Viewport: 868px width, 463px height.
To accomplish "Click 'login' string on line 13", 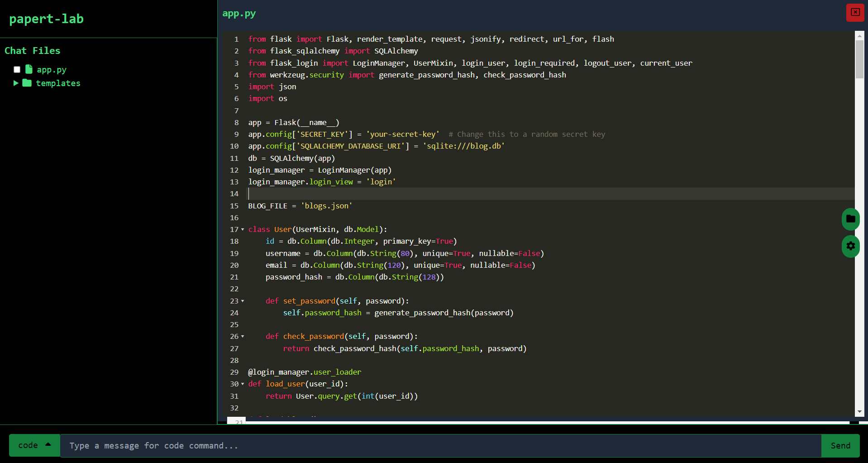I will [x=381, y=182].
